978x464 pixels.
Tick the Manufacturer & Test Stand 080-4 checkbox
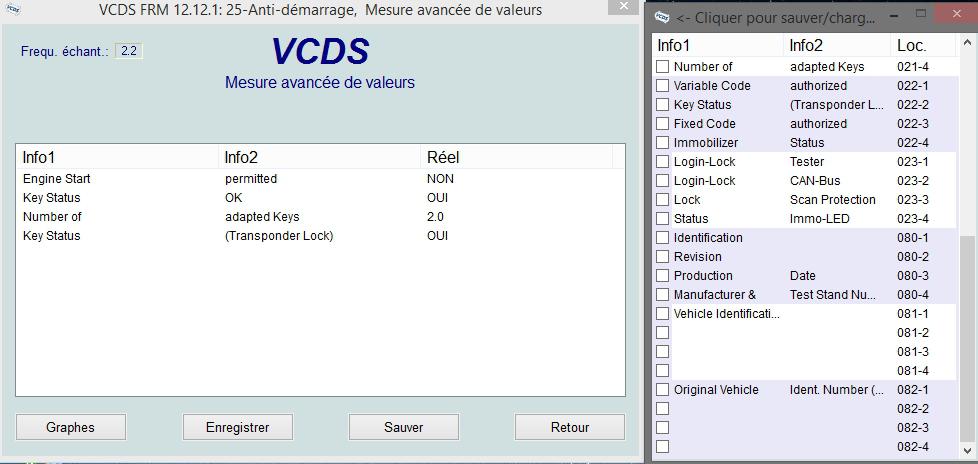tap(662, 294)
